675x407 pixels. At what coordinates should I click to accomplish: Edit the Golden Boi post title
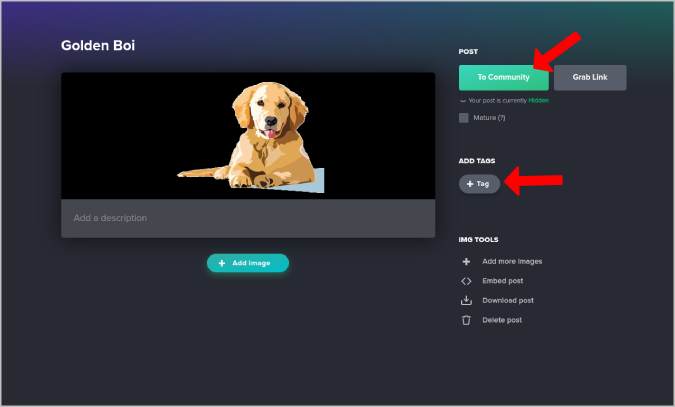coord(98,45)
